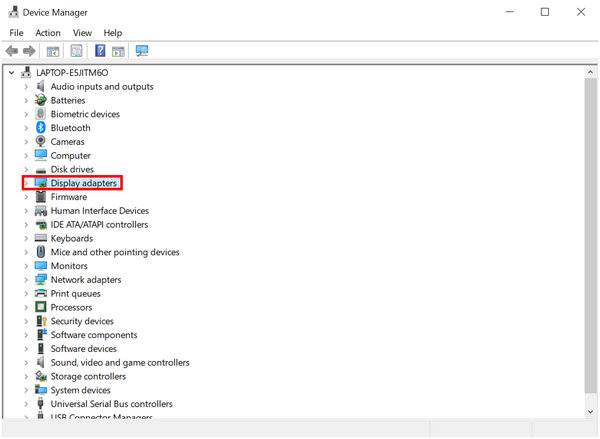Click the Processors category icon

point(41,307)
